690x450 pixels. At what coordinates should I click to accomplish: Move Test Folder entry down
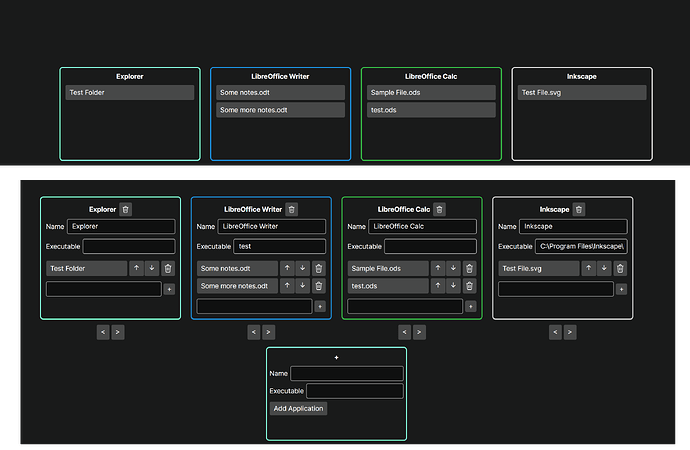(152, 268)
